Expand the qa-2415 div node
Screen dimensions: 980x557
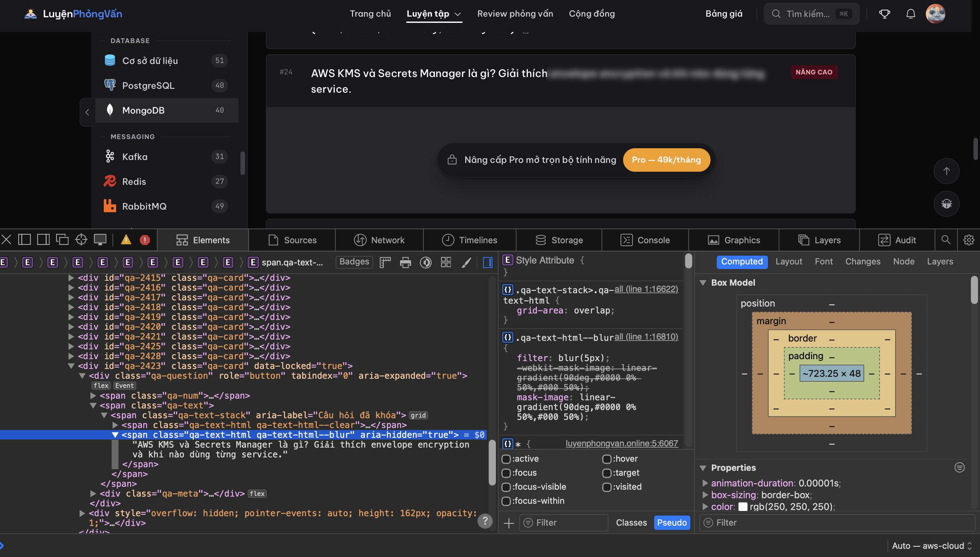pos(71,278)
